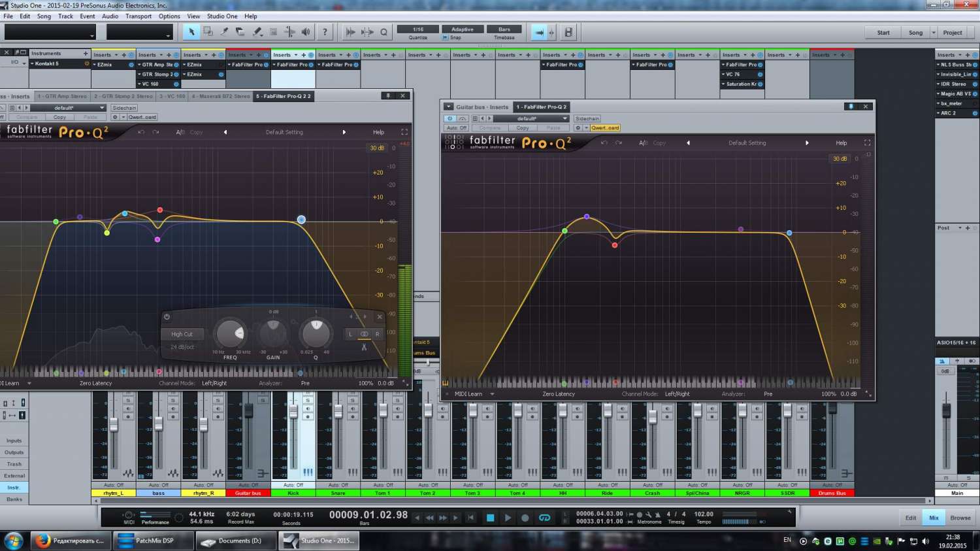The image size is (980, 551).
Task: Pin the Guitar bus plugin window
Action: 850,107
